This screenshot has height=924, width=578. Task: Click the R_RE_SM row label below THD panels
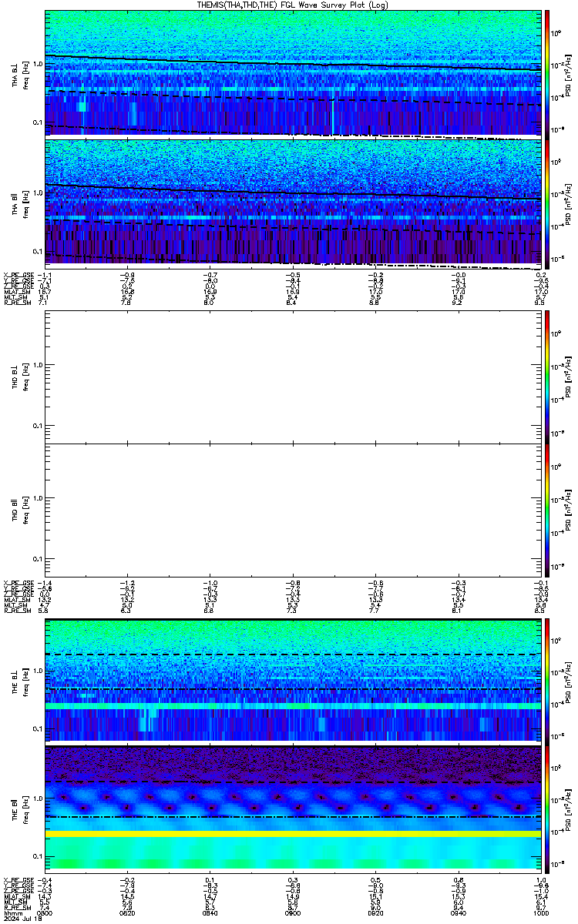pos(16,612)
